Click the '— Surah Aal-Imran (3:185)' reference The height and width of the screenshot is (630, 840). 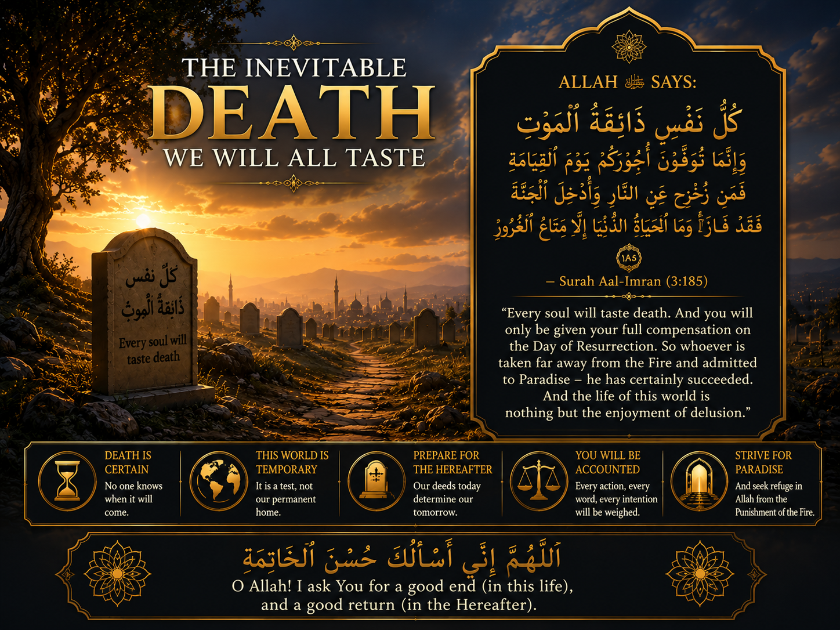click(627, 281)
